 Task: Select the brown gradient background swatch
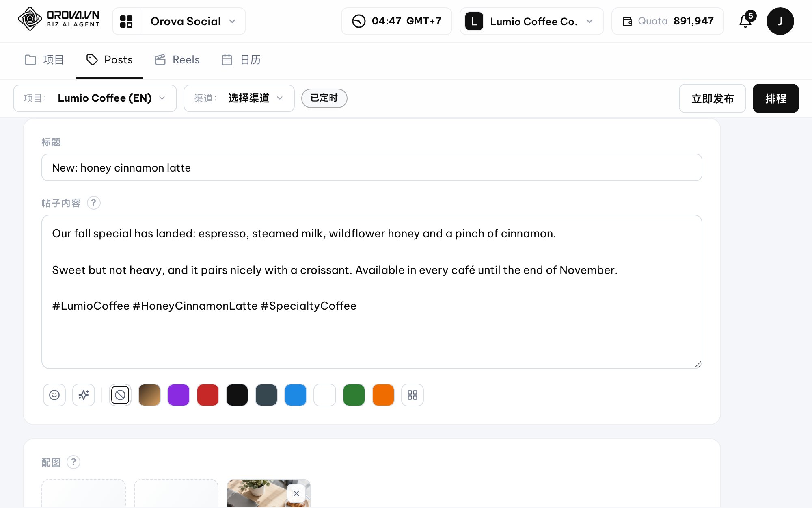149,395
